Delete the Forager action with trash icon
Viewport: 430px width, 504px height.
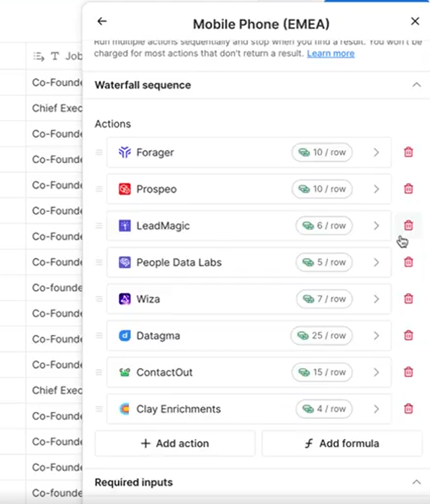408,152
